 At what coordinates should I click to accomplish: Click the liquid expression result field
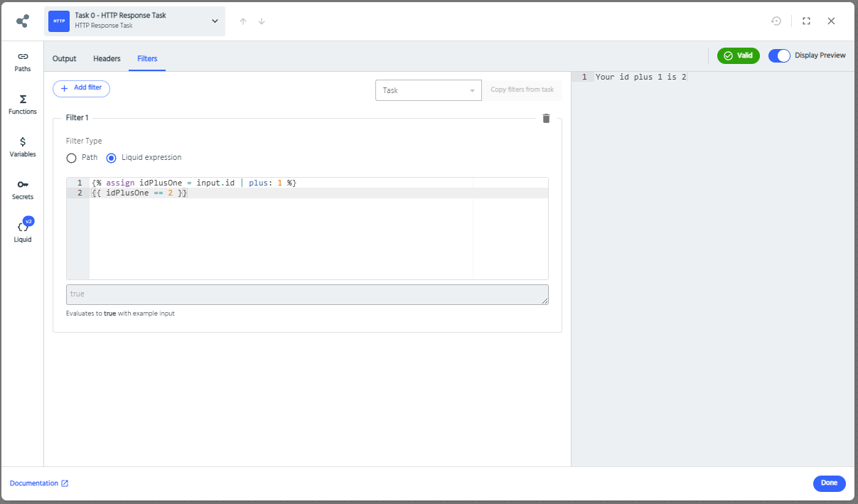[x=307, y=295]
